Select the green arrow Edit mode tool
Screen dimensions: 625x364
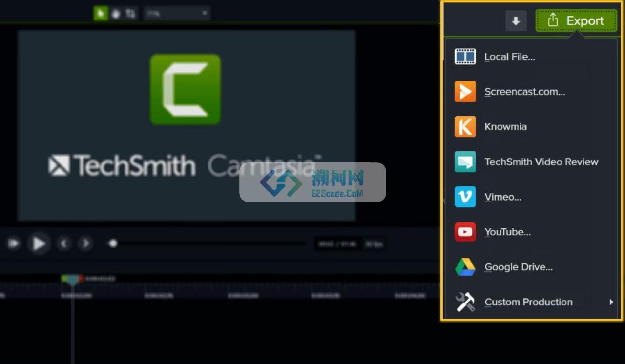click(101, 14)
